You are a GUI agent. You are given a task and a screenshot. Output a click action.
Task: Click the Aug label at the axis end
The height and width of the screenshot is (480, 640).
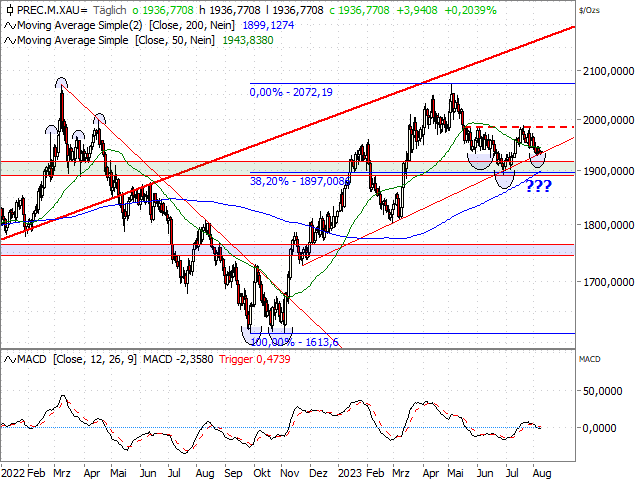click(542, 473)
